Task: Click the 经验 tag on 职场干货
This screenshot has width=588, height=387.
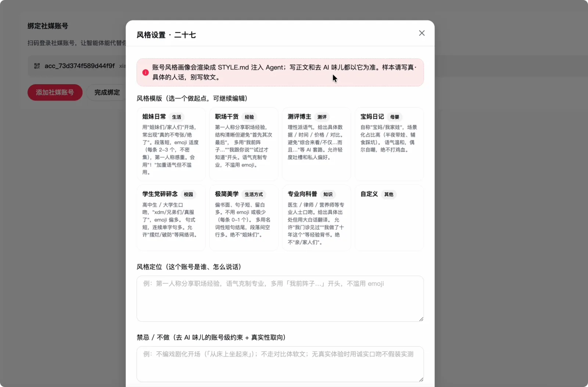Action: 249,117
